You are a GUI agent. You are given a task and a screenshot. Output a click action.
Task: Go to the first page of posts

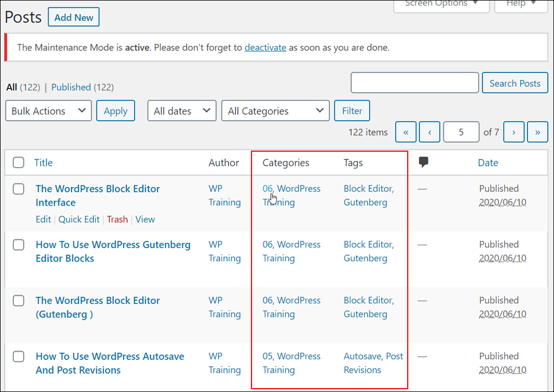406,132
